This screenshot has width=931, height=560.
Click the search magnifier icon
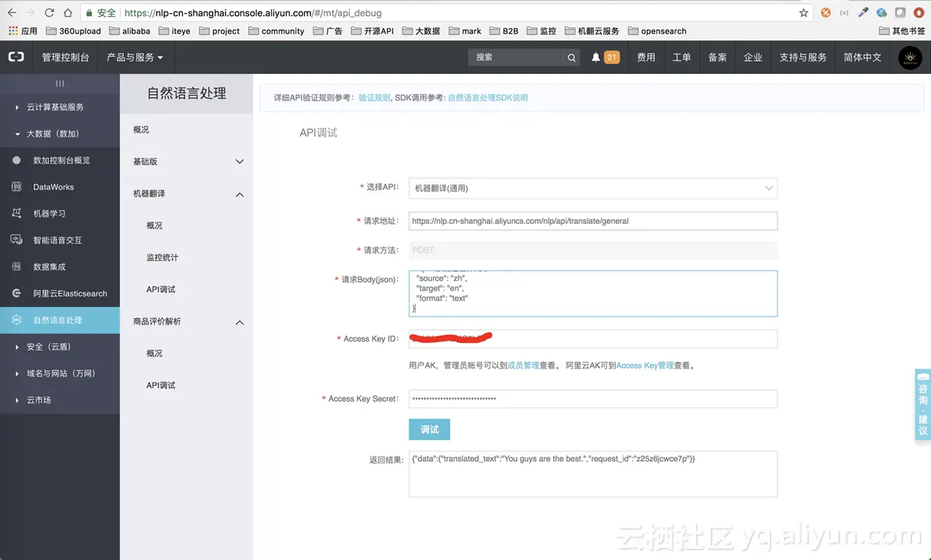571,58
